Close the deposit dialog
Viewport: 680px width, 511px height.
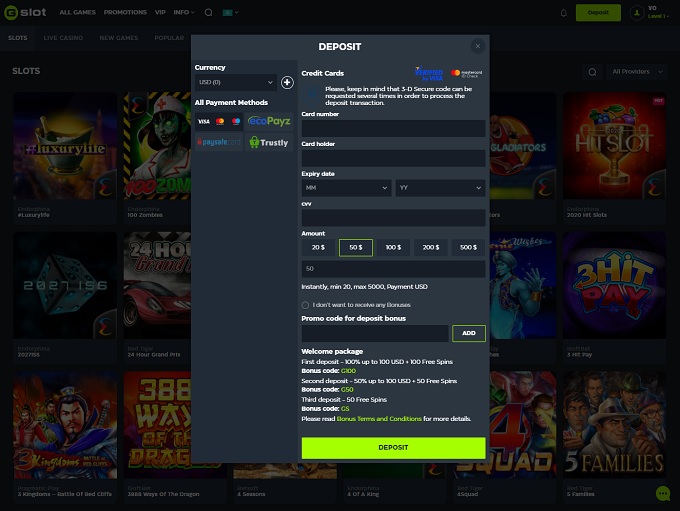pos(477,46)
